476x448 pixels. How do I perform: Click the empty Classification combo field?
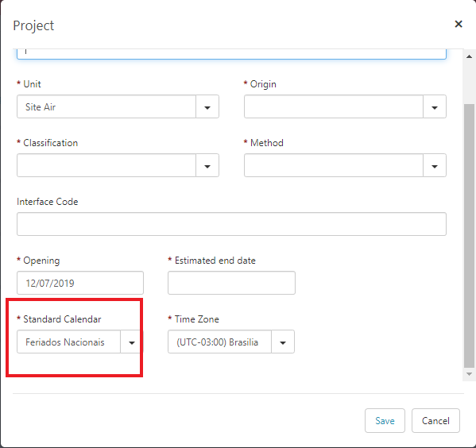(106, 165)
